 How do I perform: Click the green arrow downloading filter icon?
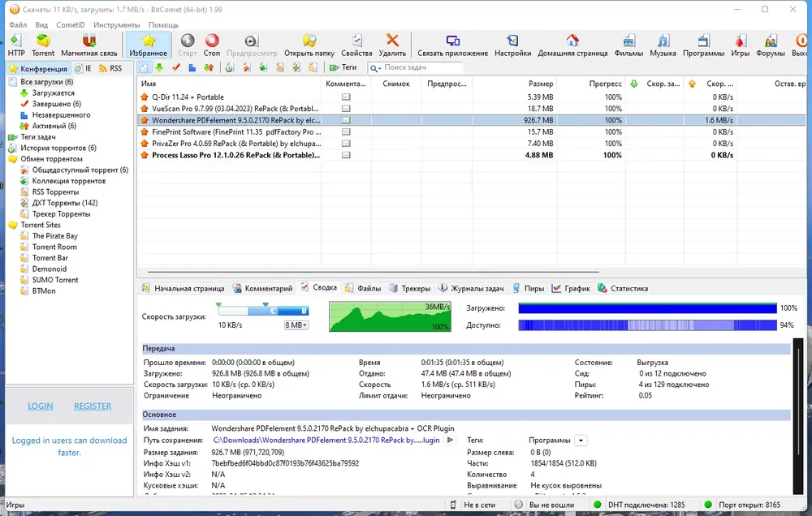pos(159,67)
